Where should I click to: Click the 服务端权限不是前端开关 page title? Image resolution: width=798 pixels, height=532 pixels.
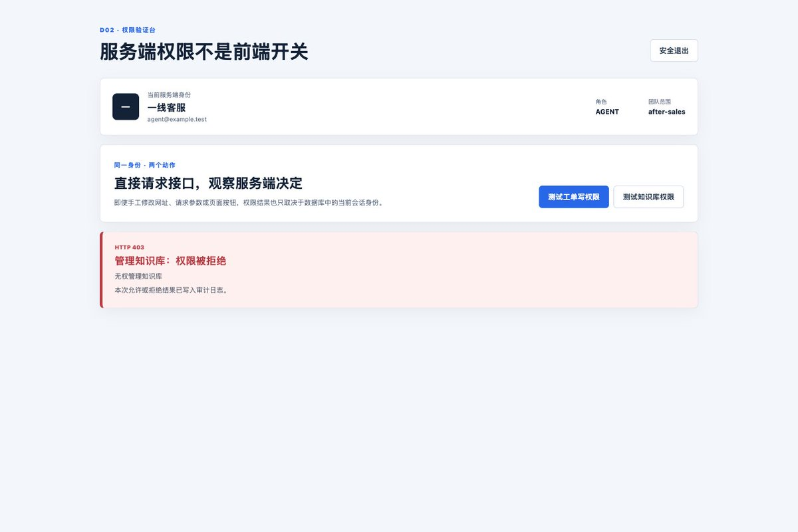point(204,51)
